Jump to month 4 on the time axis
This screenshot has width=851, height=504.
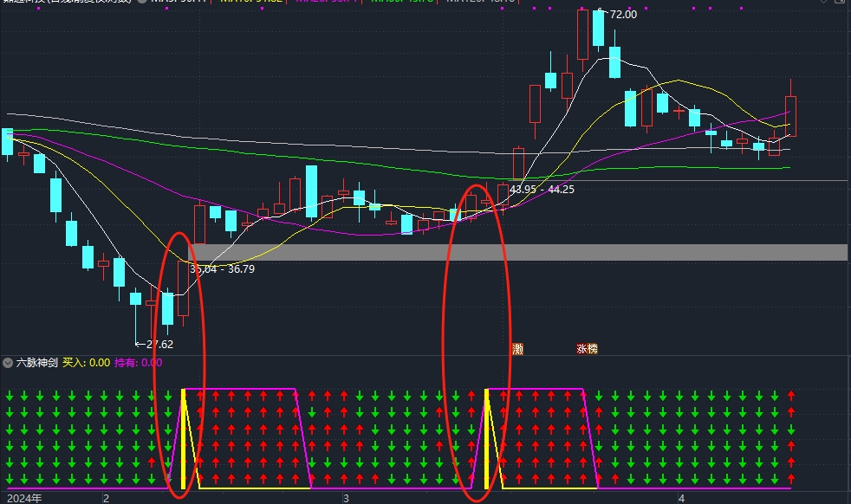pos(681,498)
